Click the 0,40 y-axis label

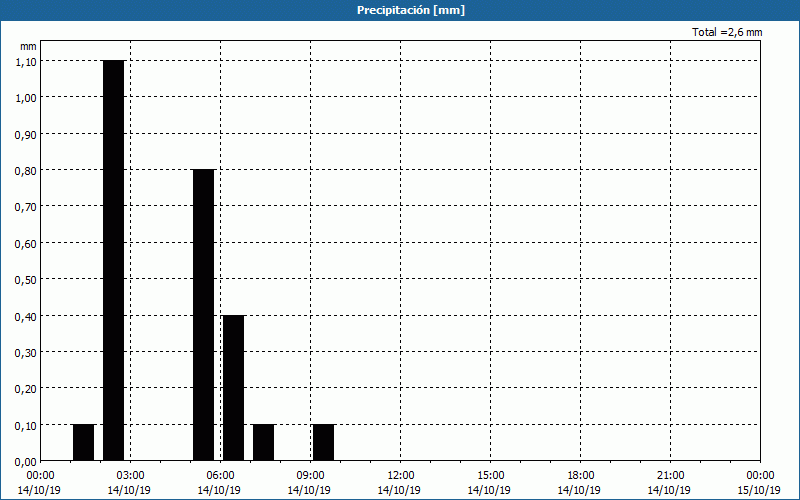26,316
